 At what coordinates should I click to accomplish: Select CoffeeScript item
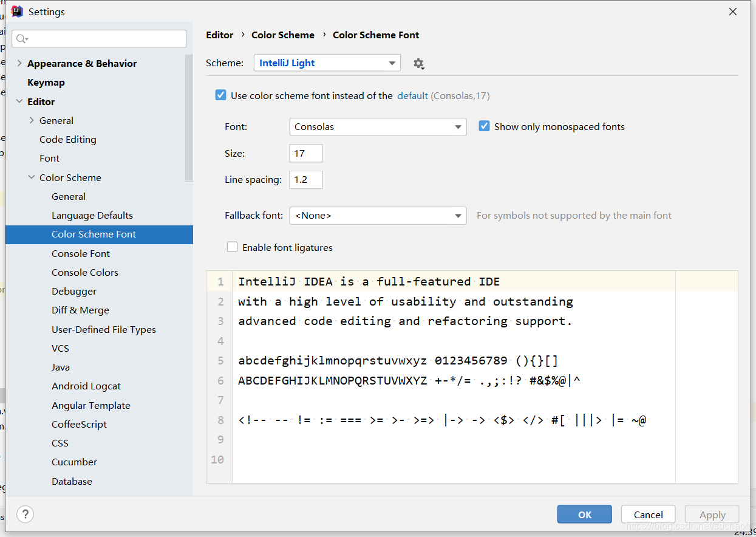[80, 425]
